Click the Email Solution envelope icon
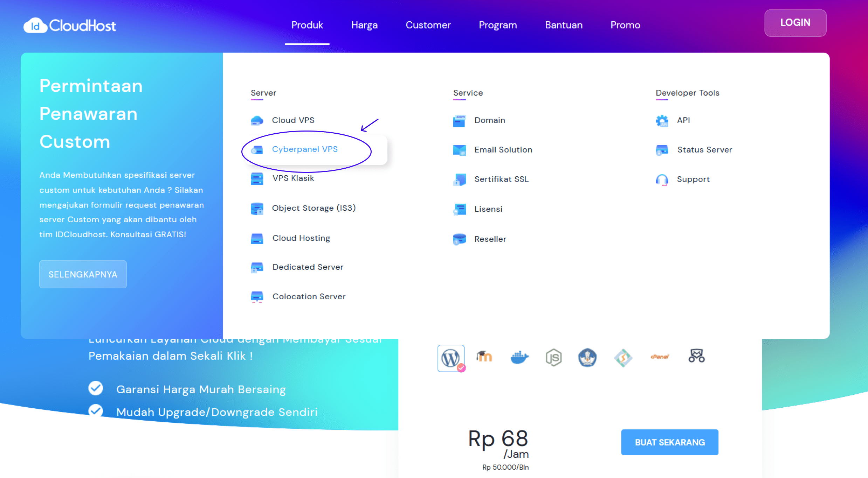The height and width of the screenshot is (478, 868). (459, 150)
